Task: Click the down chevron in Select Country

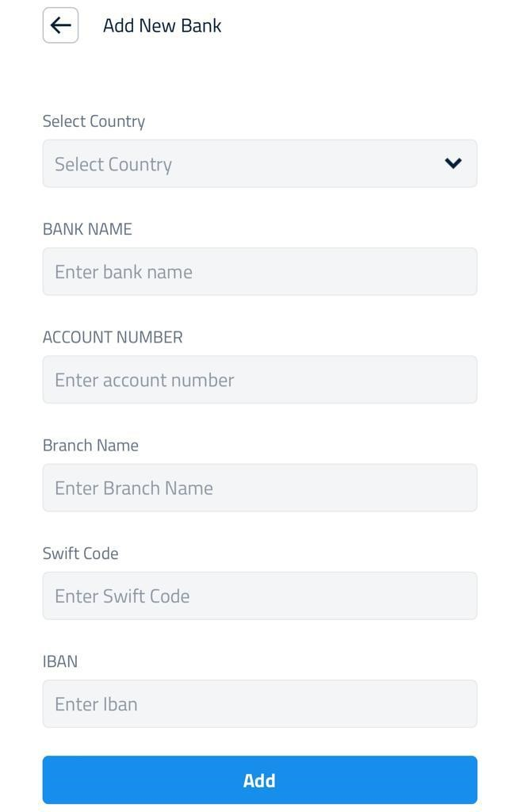Action: (453, 163)
